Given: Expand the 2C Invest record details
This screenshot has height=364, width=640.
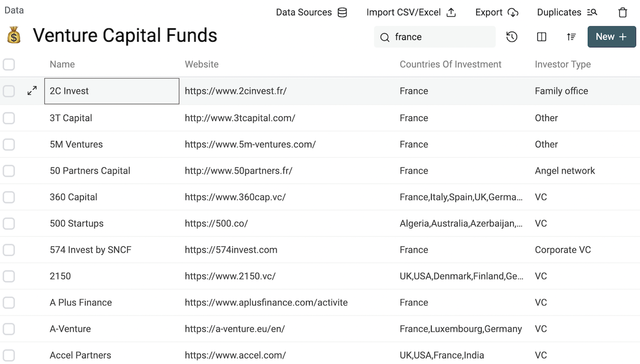Looking at the screenshot, I should [x=32, y=90].
